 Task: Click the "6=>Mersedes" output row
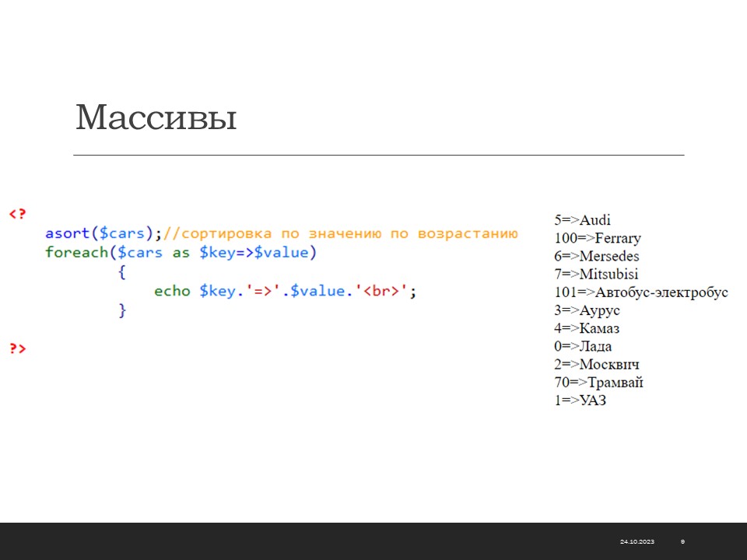pos(596,256)
